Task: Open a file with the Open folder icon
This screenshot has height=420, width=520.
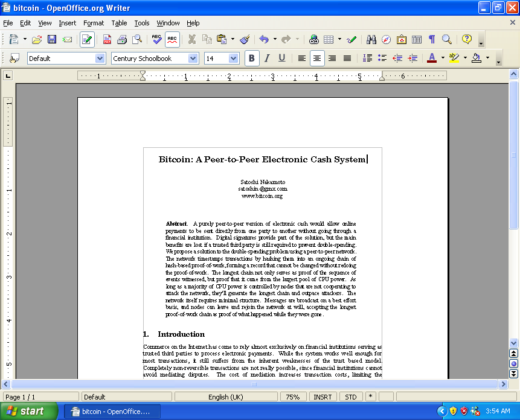Action: click(37, 39)
